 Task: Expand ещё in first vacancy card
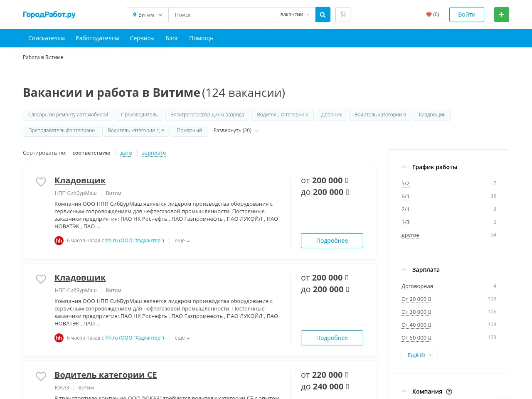(x=182, y=241)
